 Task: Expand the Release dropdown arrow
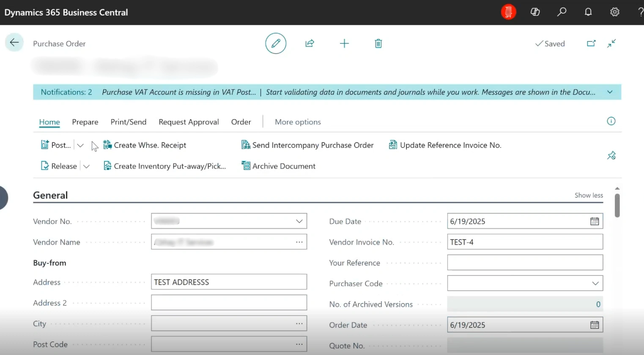pyautogui.click(x=86, y=166)
